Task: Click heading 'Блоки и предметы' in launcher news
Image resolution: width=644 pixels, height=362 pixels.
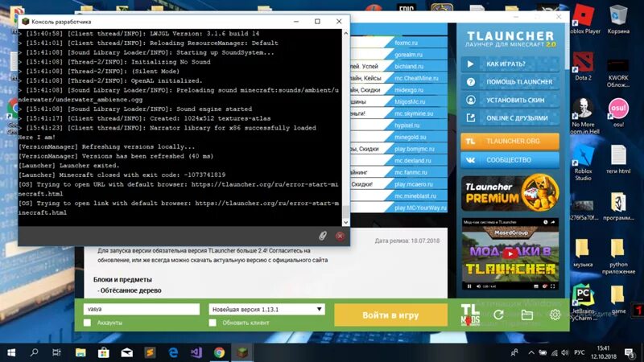Action: pos(122,279)
